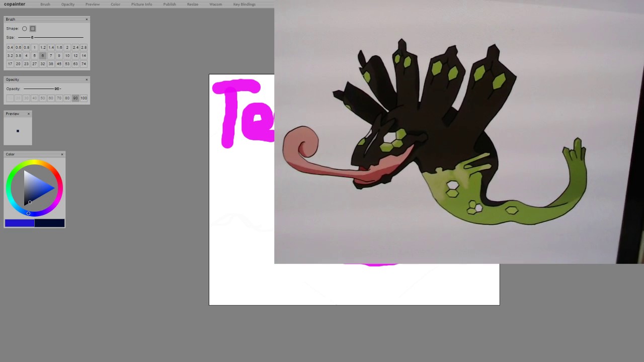The height and width of the screenshot is (362, 644).
Task: Set brush size to 53
Action: click(x=67, y=64)
